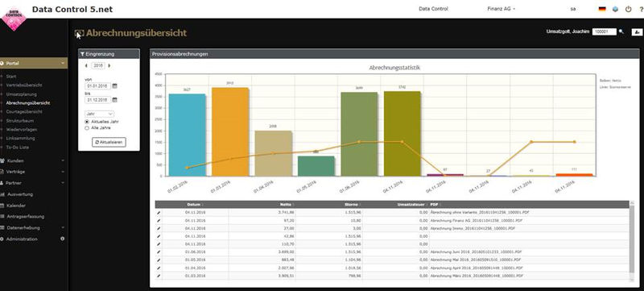Open PDF Abrechnung Mai 2016
This screenshot has height=291, width=644.
(476, 260)
